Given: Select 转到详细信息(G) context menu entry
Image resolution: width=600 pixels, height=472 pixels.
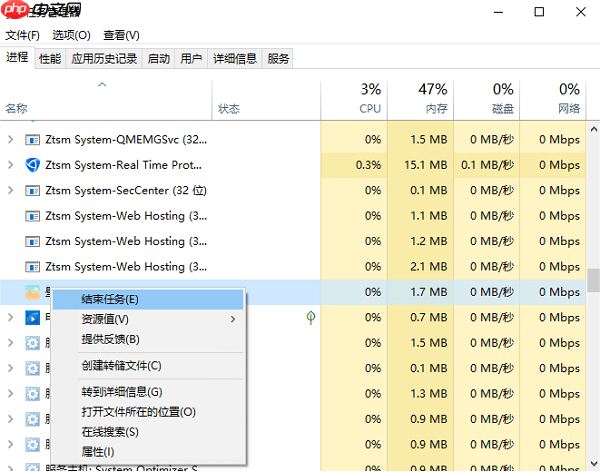Looking at the screenshot, I should (x=148, y=392).
